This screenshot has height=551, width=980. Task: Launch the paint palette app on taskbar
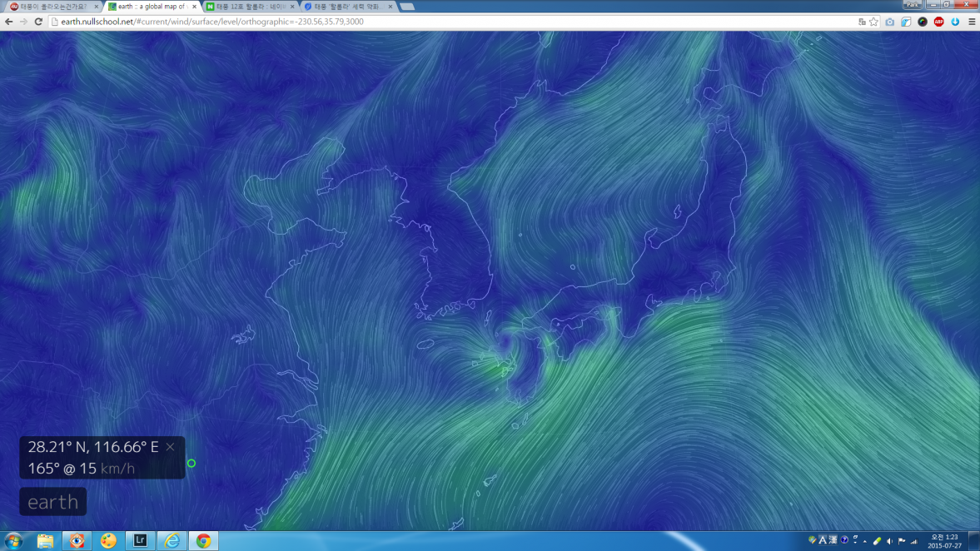tap(108, 541)
